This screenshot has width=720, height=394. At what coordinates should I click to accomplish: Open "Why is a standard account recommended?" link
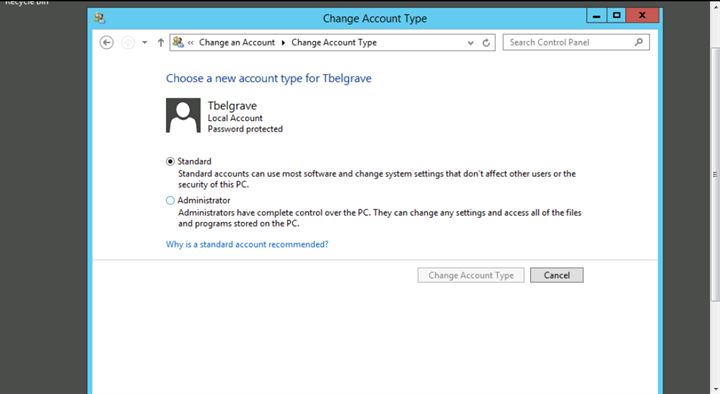(247, 244)
